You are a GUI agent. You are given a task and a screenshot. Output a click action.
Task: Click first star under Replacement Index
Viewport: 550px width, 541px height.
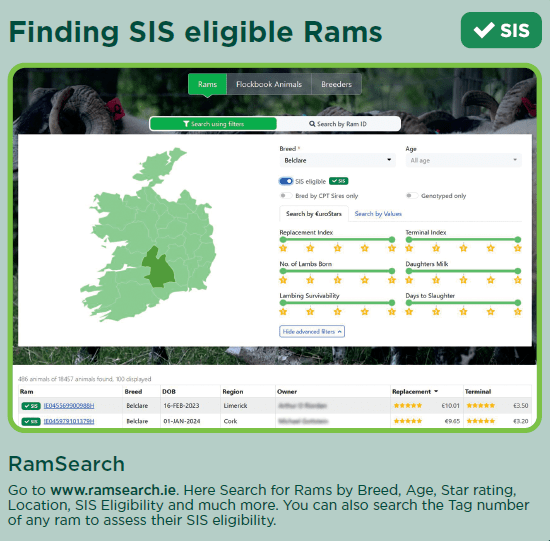coord(283,248)
